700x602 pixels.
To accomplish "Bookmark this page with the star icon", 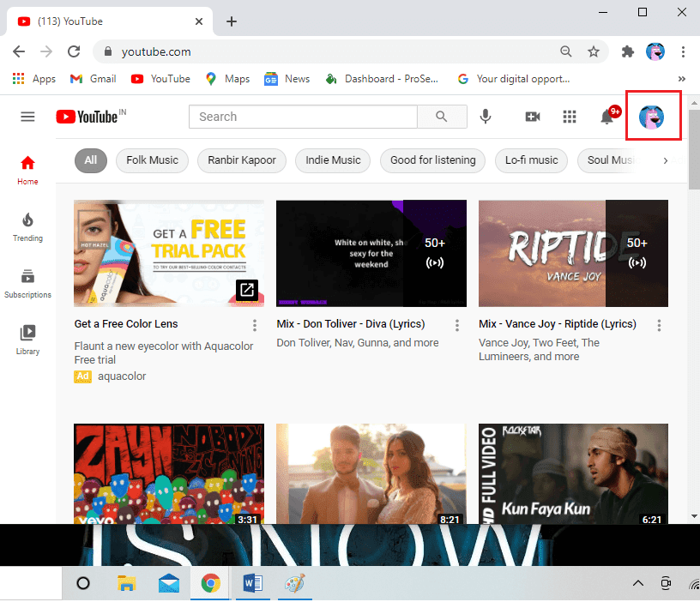I will [x=594, y=51].
